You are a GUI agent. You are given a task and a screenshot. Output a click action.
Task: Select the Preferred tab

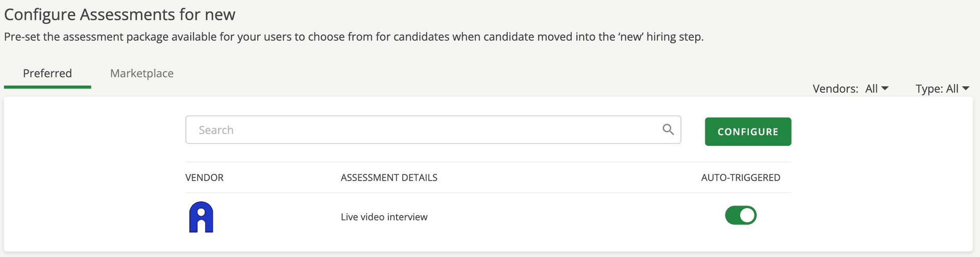point(47,73)
